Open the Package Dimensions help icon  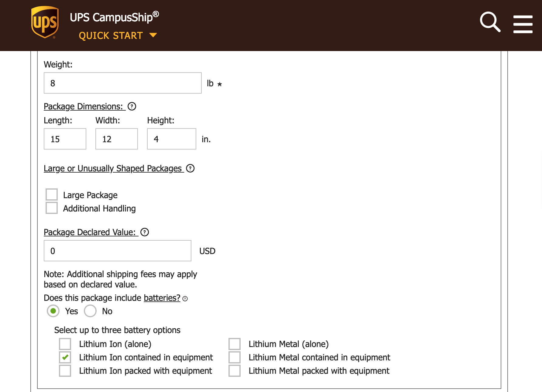pyautogui.click(x=132, y=106)
